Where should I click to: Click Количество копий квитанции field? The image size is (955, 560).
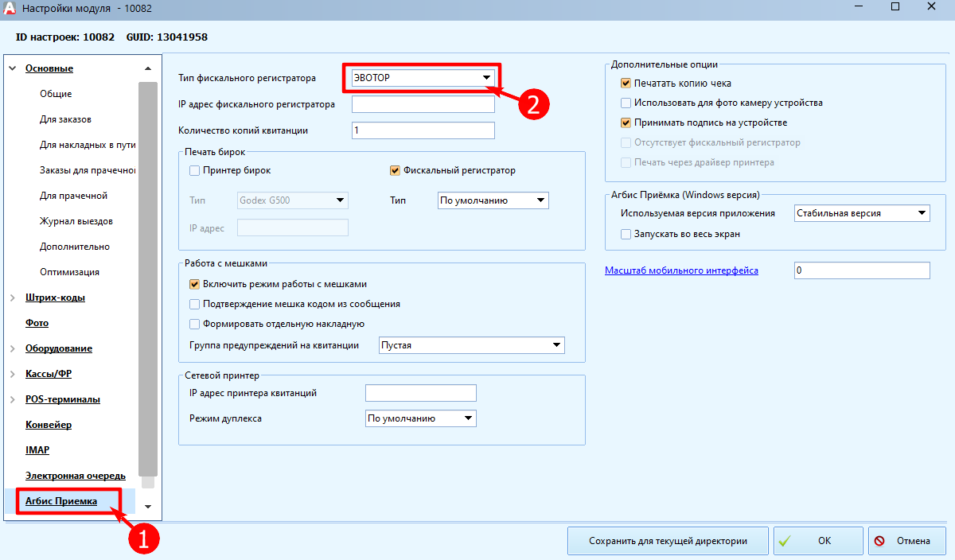click(x=423, y=130)
